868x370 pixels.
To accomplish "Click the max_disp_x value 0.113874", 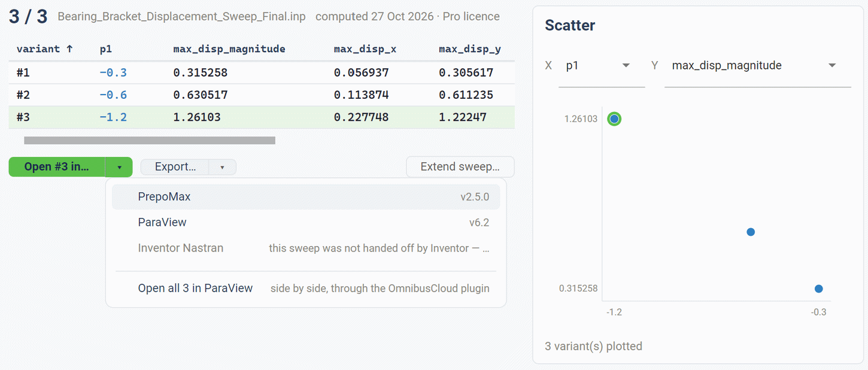I will click(x=361, y=95).
